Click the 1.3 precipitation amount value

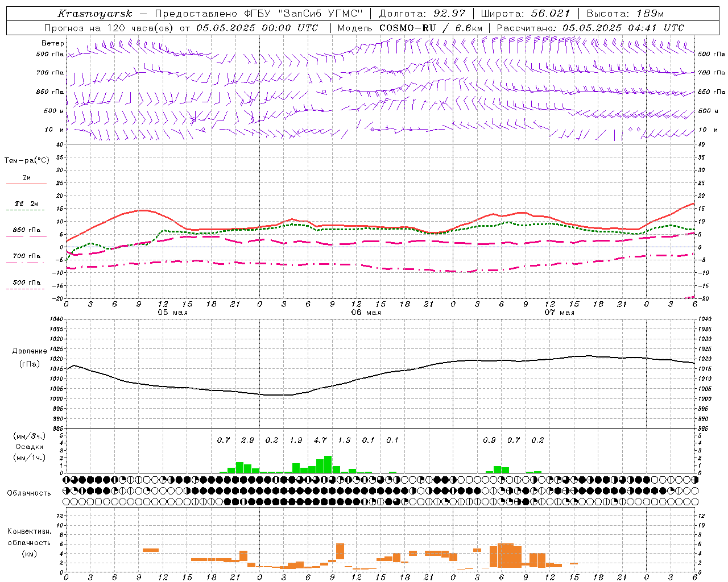344,440
